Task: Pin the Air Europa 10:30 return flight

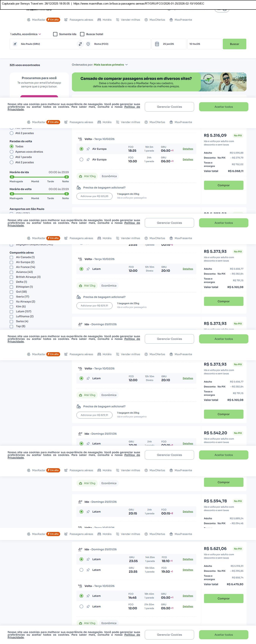Action: pos(88,159)
